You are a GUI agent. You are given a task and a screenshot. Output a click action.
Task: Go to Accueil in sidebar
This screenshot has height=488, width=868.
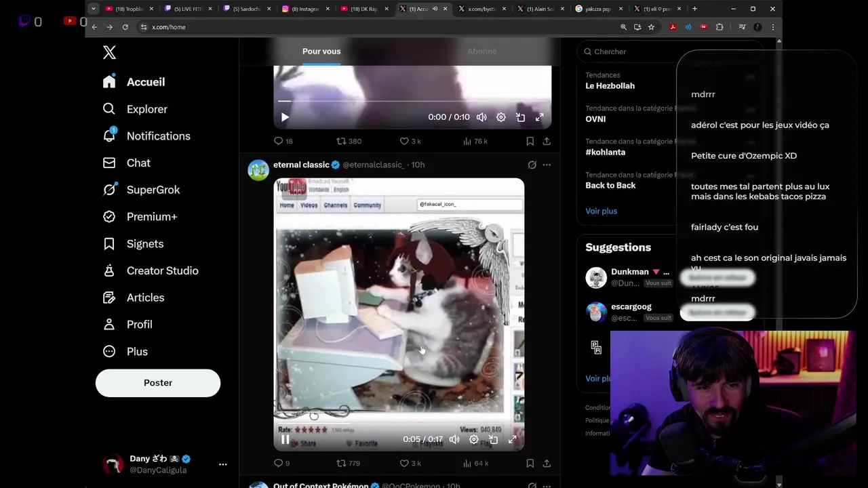(134, 82)
